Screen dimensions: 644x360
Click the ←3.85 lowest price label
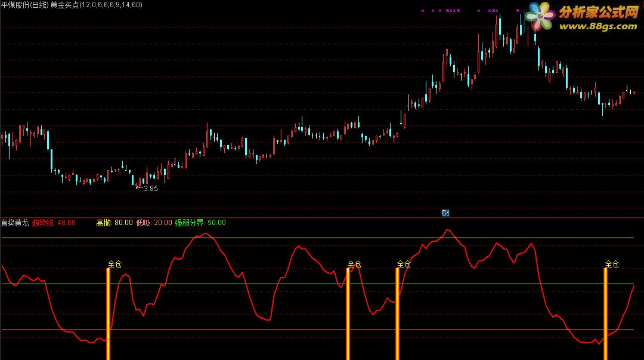[147, 189]
